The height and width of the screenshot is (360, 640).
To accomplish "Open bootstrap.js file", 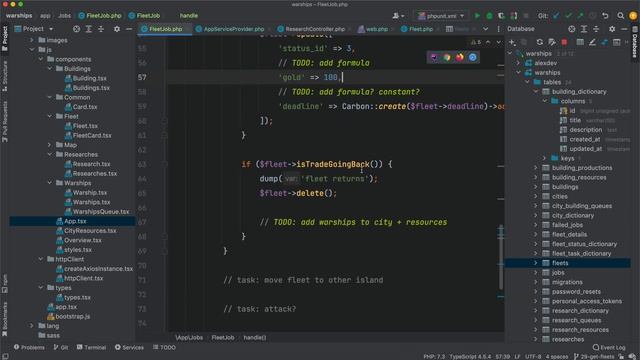I will coord(72,316).
